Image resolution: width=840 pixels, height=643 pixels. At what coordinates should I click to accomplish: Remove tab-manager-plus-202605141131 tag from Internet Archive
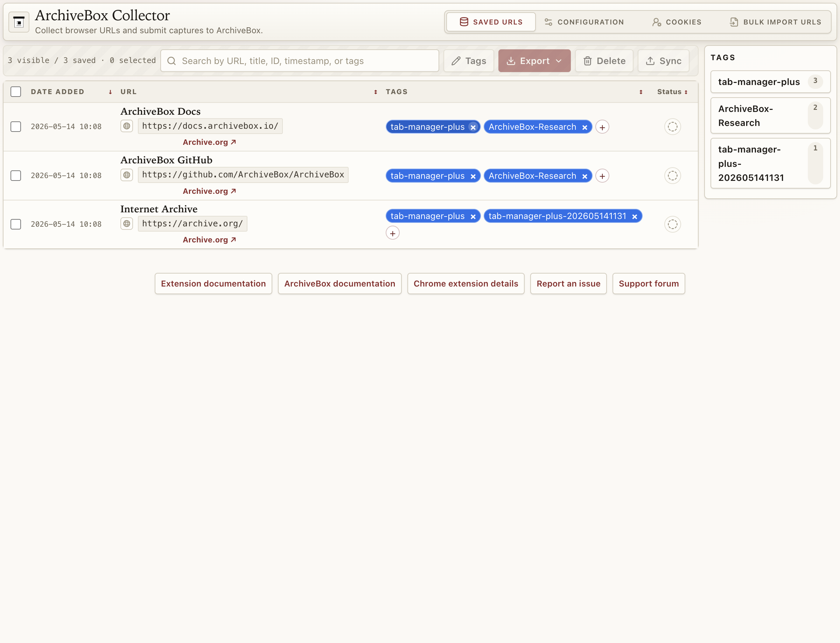[x=635, y=217]
